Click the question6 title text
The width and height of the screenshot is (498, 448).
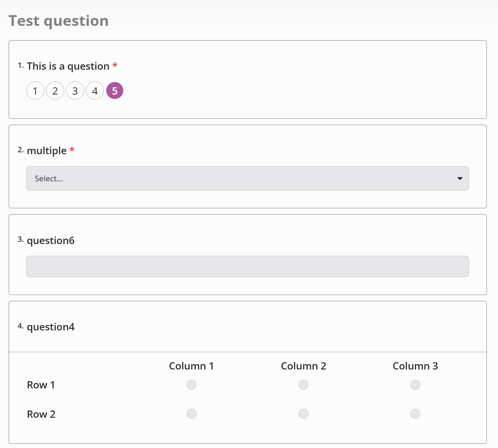[x=50, y=241]
